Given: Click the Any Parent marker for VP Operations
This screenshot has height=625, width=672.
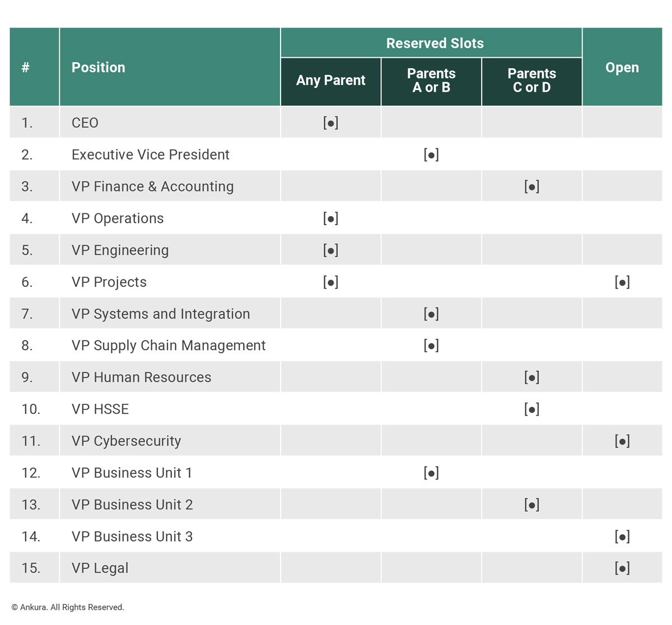Looking at the screenshot, I should [x=330, y=218].
